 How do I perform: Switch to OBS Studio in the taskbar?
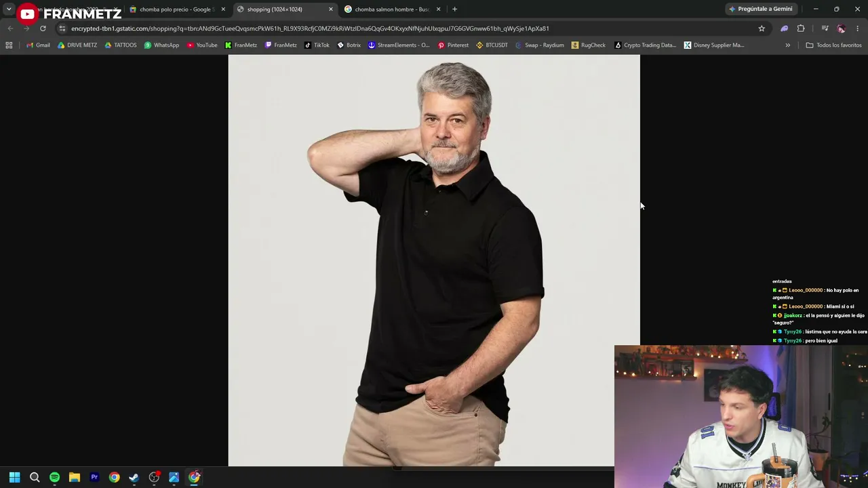pos(154,477)
